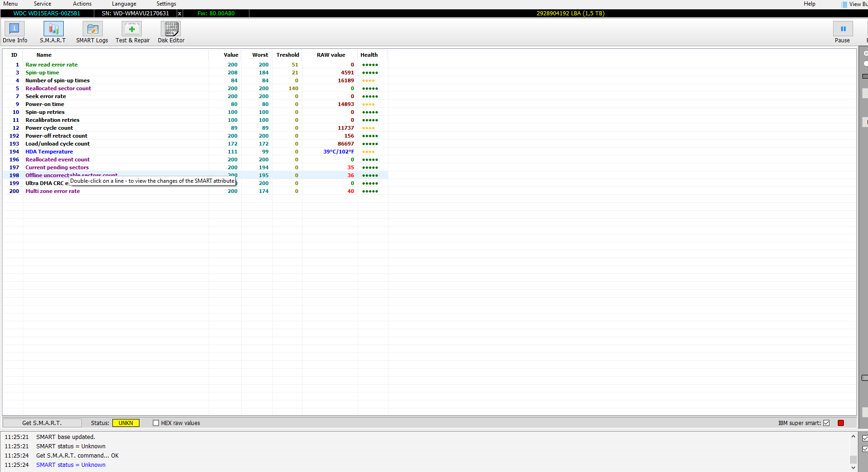Click the 'SMART base updated.' log entry
868x472 pixels.
tap(66, 437)
